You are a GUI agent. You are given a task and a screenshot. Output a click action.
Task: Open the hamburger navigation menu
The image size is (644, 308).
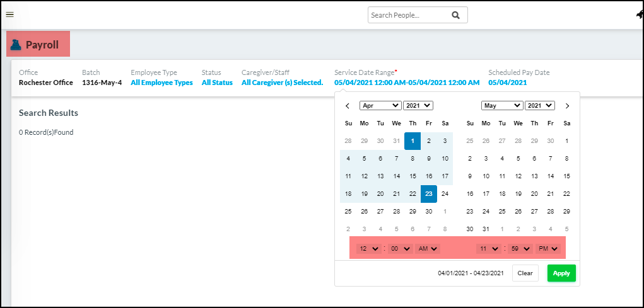tap(9, 14)
